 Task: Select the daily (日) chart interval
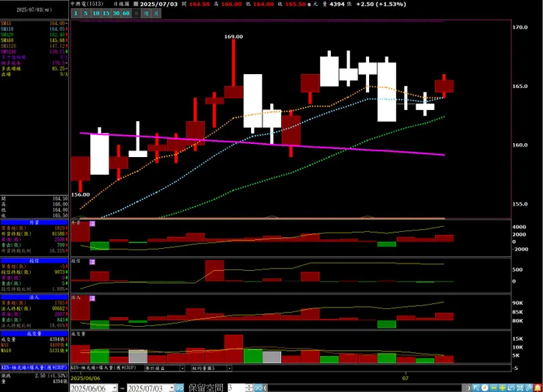[136, 13]
